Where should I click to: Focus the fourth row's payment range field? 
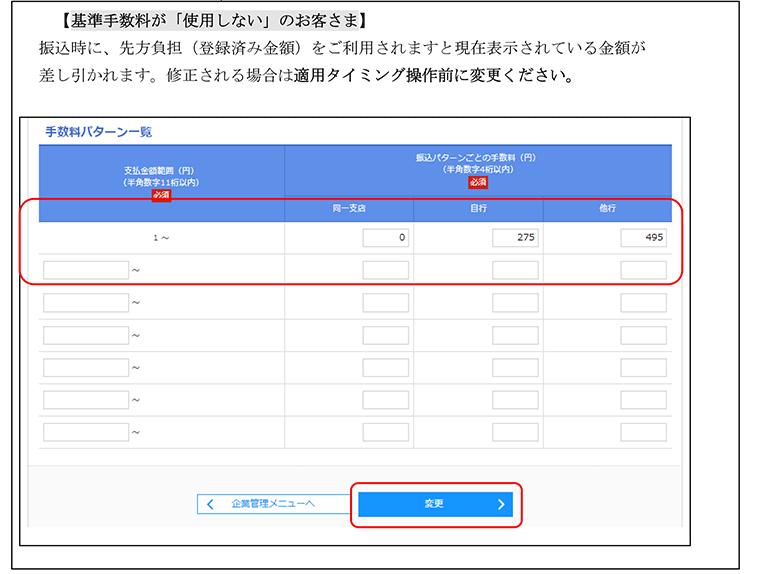86,335
